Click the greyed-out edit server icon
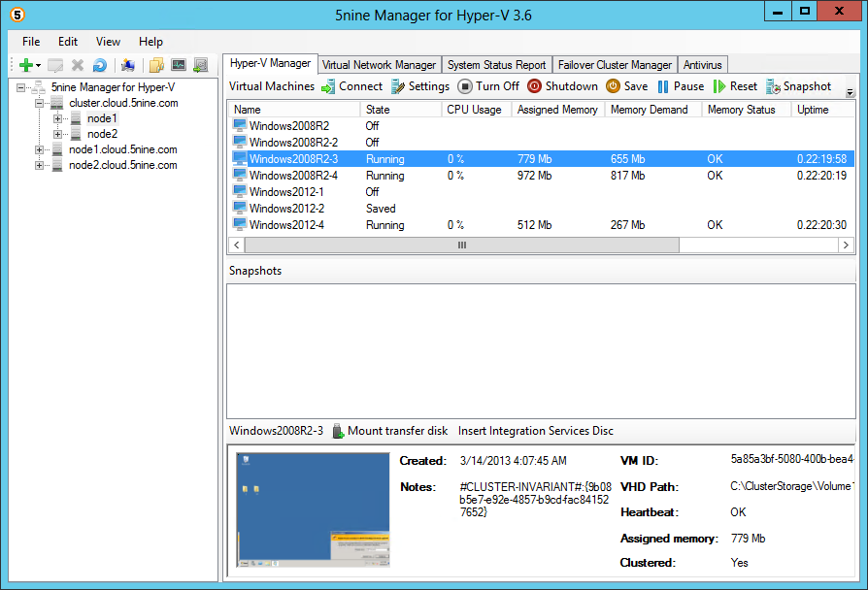Viewport: 868px width, 590px height. [x=55, y=65]
